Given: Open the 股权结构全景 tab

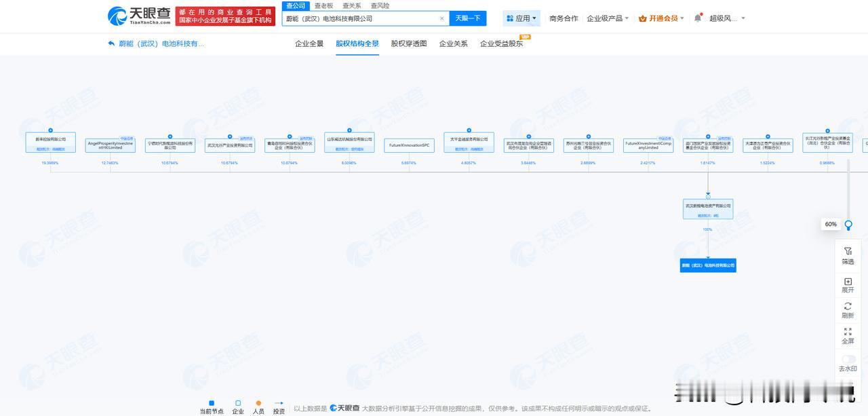Looking at the screenshot, I should tap(357, 43).
